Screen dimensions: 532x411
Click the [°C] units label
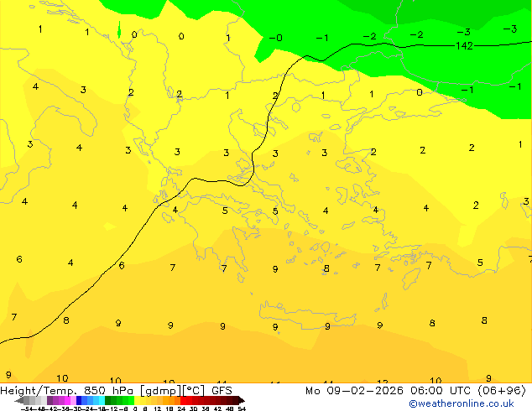193,391
